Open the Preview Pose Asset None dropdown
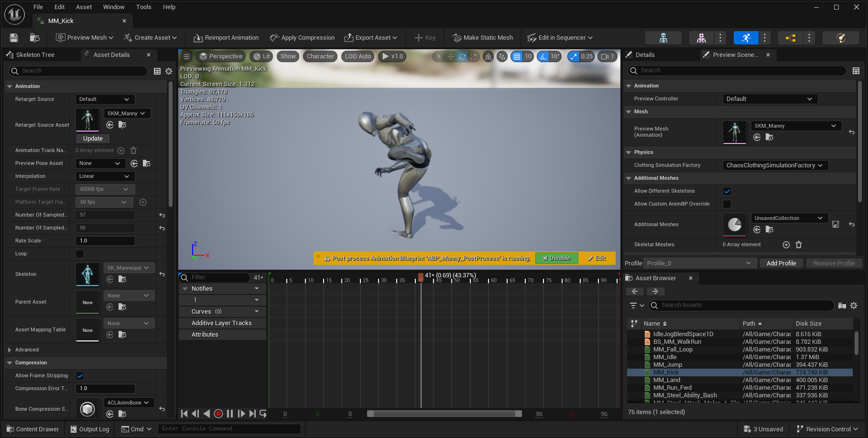The height and width of the screenshot is (438, 868). pos(100,164)
